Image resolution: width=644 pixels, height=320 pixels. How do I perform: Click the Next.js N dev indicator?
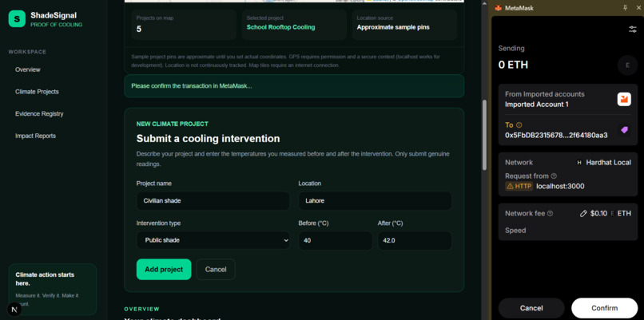coord(14,310)
